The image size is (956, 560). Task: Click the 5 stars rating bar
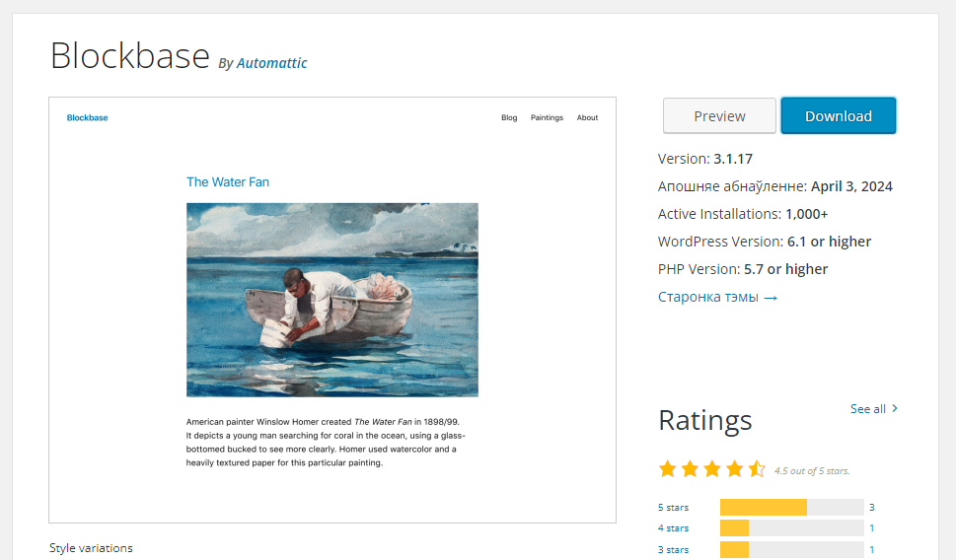tap(791, 508)
